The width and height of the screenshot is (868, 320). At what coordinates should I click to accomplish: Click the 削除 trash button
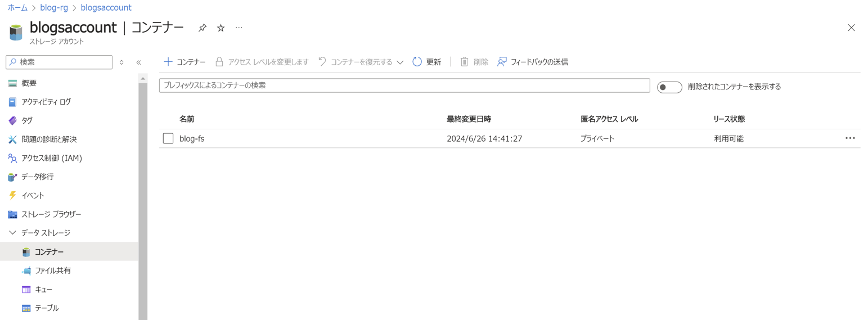point(474,62)
